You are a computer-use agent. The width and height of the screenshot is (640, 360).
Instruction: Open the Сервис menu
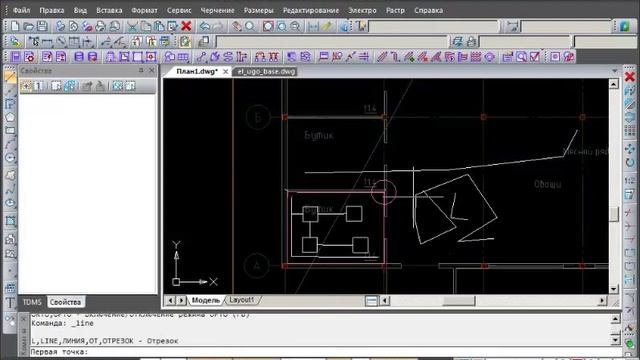[179, 10]
